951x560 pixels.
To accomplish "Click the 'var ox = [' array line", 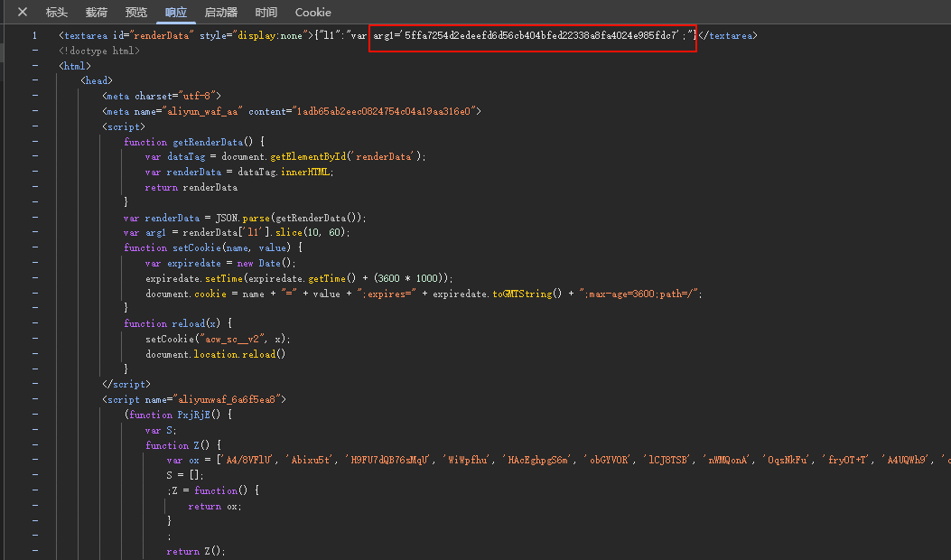I will coord(559,460).
